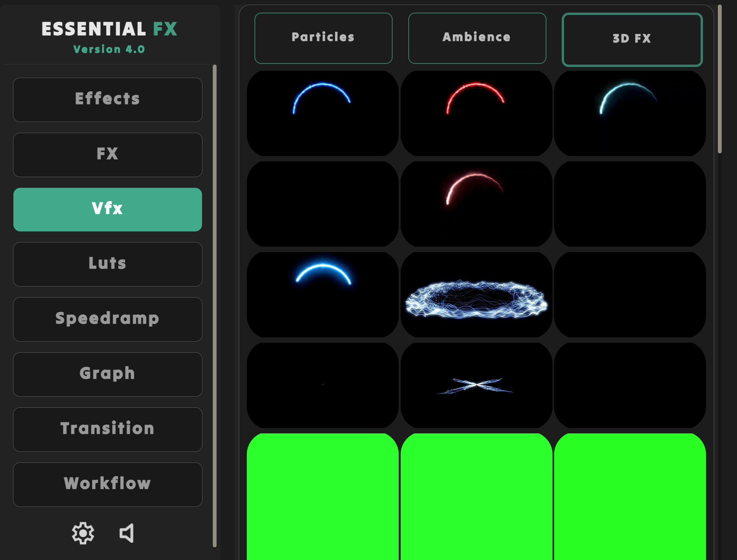This screenshot has height=560, width=737.
Task: Open settings via the gear icon
Action: pos(83,533)
